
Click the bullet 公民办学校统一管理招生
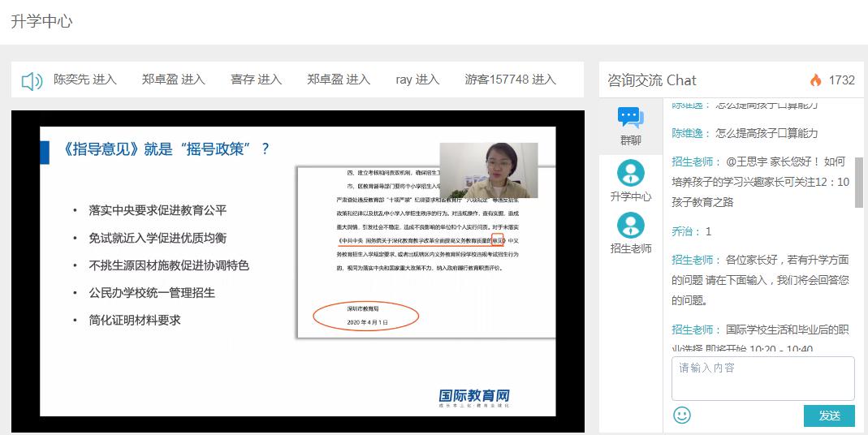coord(152,293)
